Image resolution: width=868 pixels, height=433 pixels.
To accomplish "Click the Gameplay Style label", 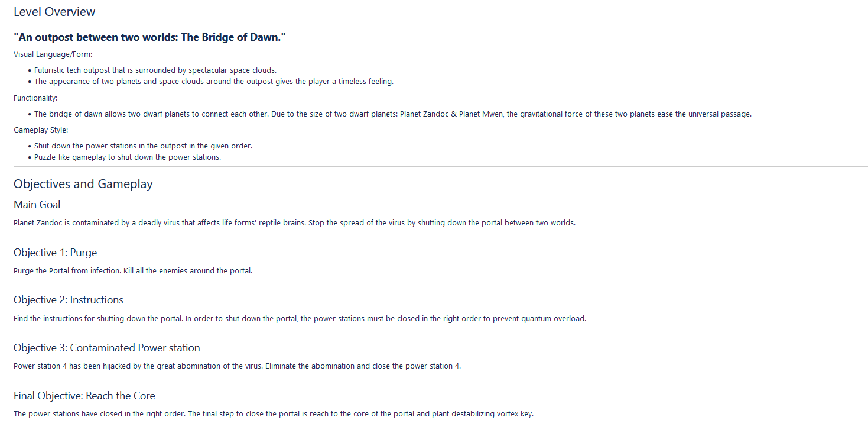I will 41,130.
